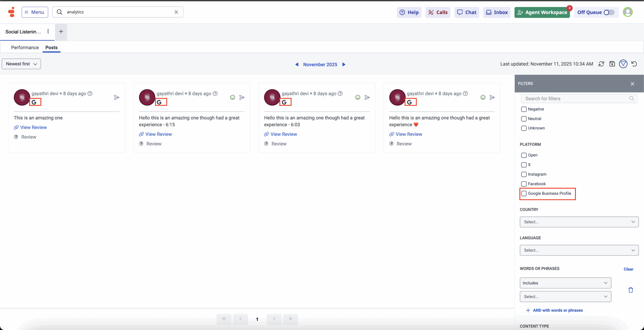
Task: Click smiley sentiment icon on second post
Action: [232, 97]
